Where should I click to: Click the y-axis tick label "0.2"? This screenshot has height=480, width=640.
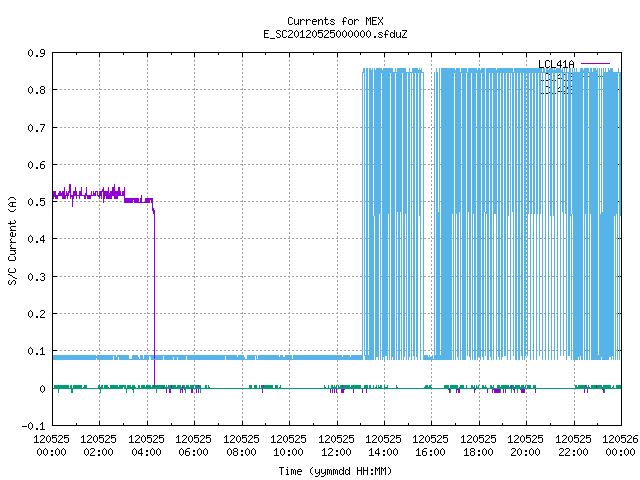click(36, 314)
